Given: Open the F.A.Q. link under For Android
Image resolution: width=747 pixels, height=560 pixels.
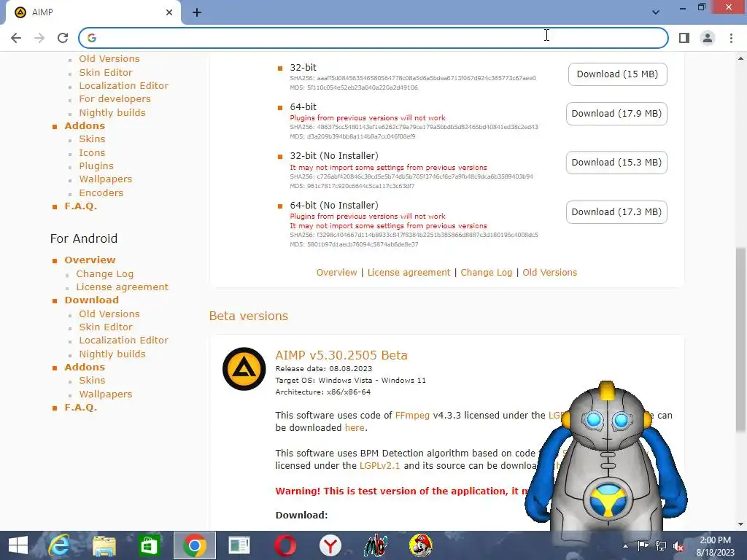Looking at the screenshot, I should [x=80, y=408].
